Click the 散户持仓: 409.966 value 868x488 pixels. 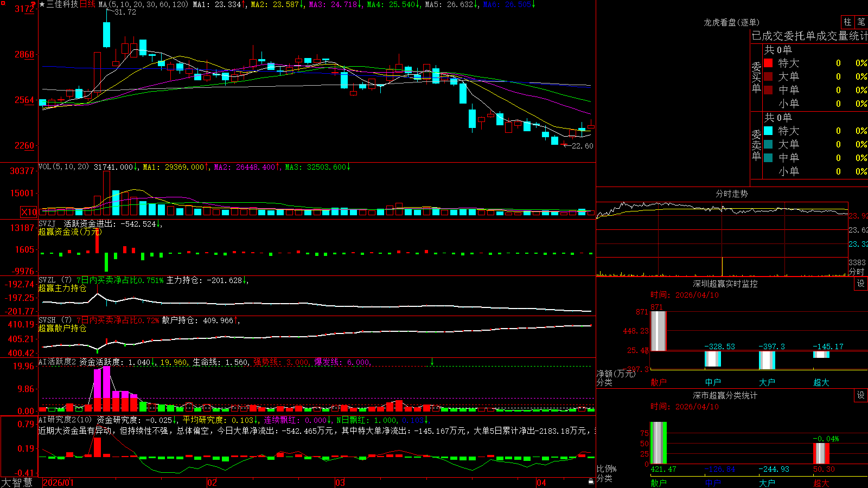(197, 320)
